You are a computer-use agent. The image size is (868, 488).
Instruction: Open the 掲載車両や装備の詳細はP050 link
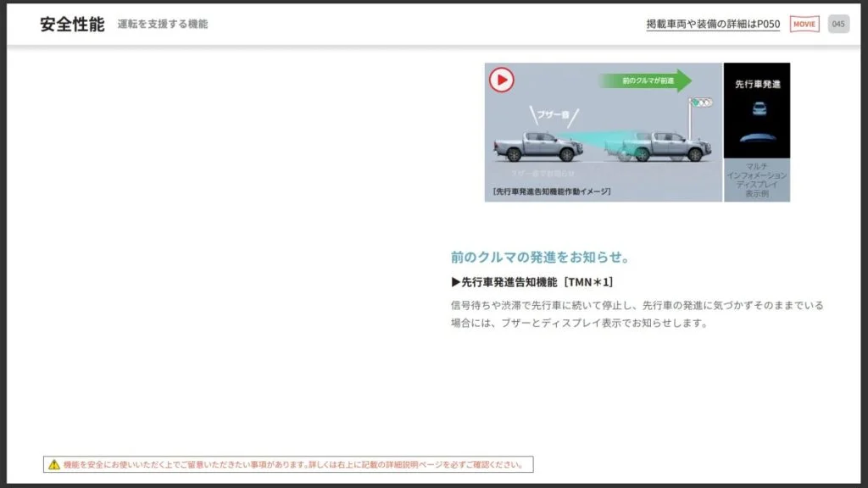coord(712,25)
